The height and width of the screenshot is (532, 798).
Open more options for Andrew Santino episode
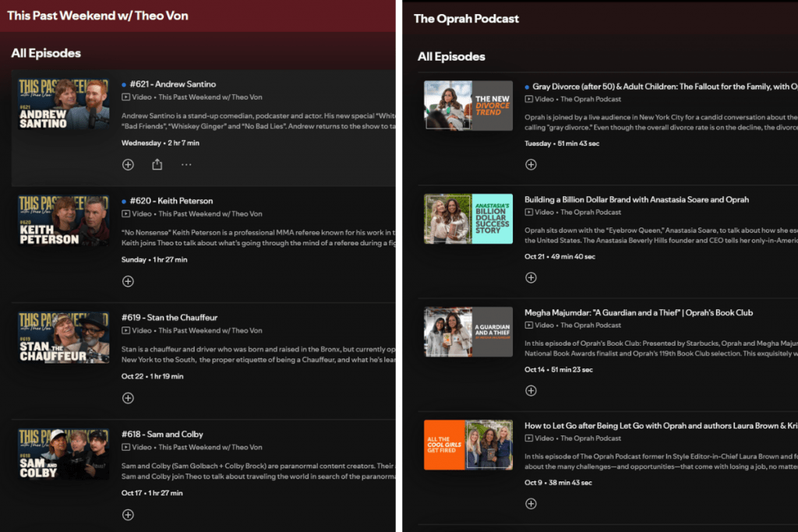click(x=186, y=164)
